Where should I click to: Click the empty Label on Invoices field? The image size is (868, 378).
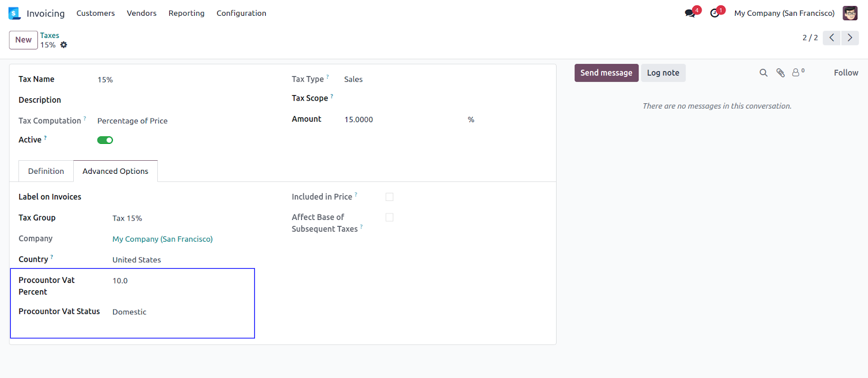click(x=192, y=197)
